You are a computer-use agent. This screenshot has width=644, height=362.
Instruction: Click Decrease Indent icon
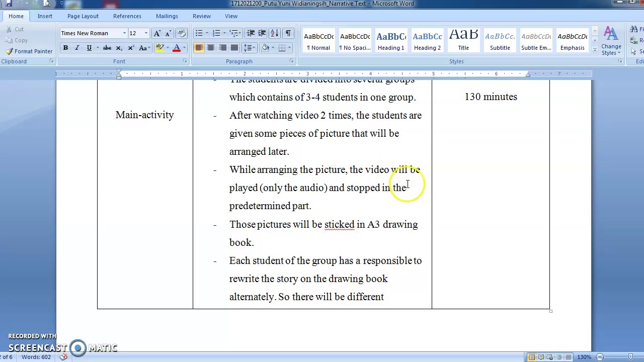251,33
